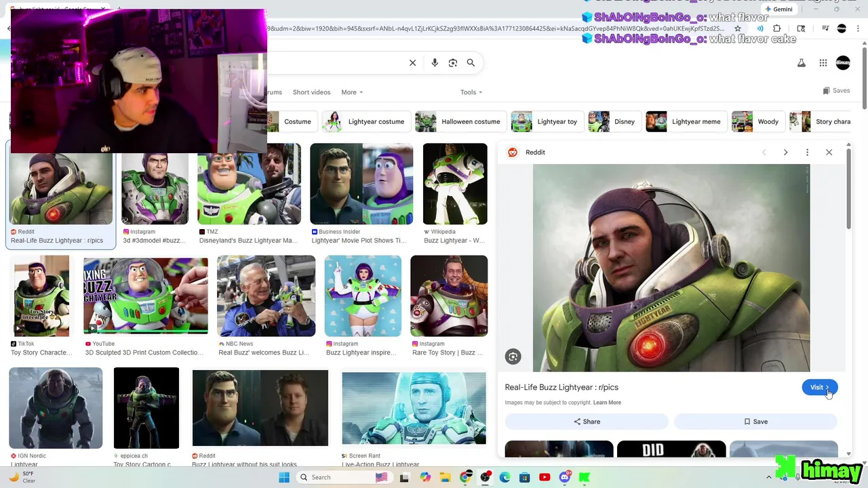Click the Visit button for Reddit result
The height and width of the screenshot is (488, 868).
pyautogui.click(x=820, y=388)
